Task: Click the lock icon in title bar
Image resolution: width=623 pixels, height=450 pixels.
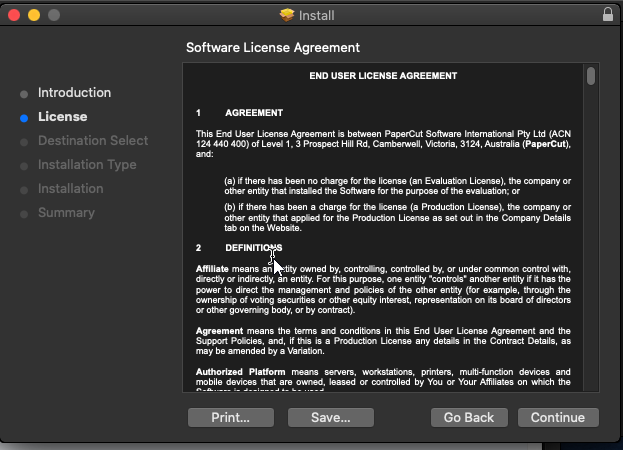Action: (x=608, y=15)
